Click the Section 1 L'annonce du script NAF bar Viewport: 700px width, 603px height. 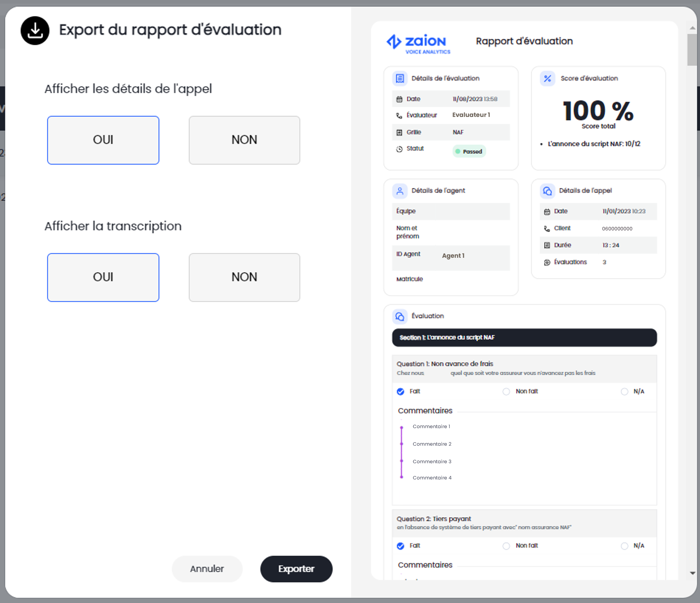tap(524, 337)
